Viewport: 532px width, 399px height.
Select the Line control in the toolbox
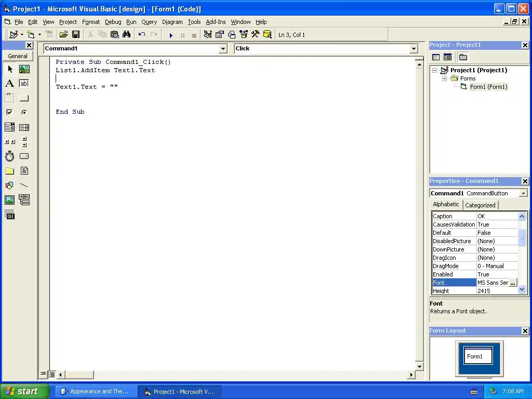[x=24, y=185]
